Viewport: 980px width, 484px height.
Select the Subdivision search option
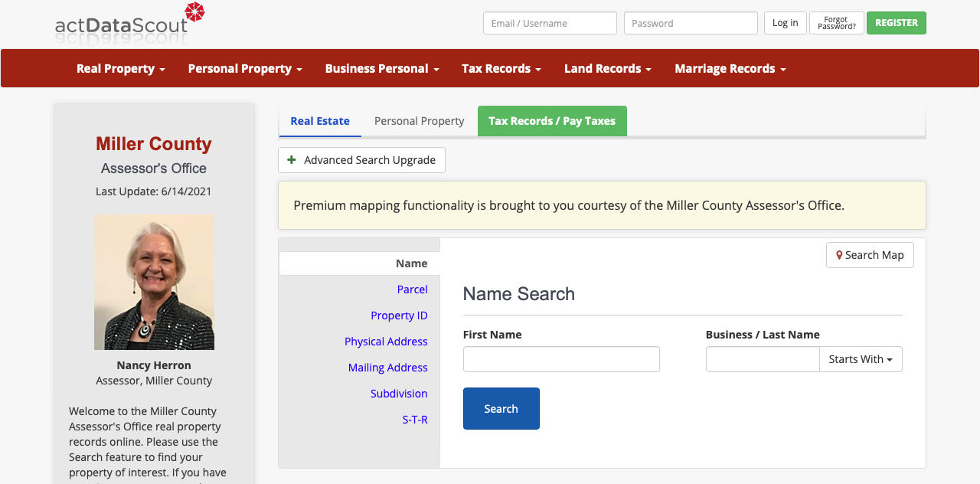tap(399, 393)
